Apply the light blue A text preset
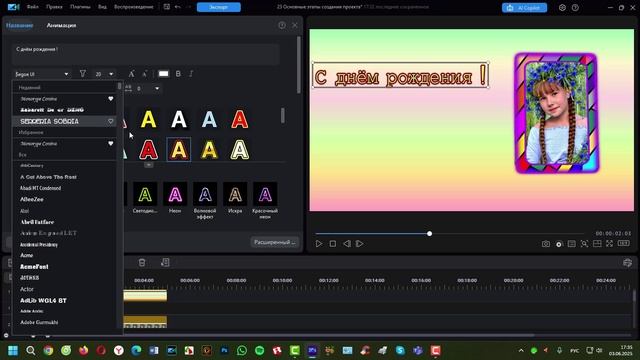This screenshot has height=360, width=640. (x=209, y=119)
